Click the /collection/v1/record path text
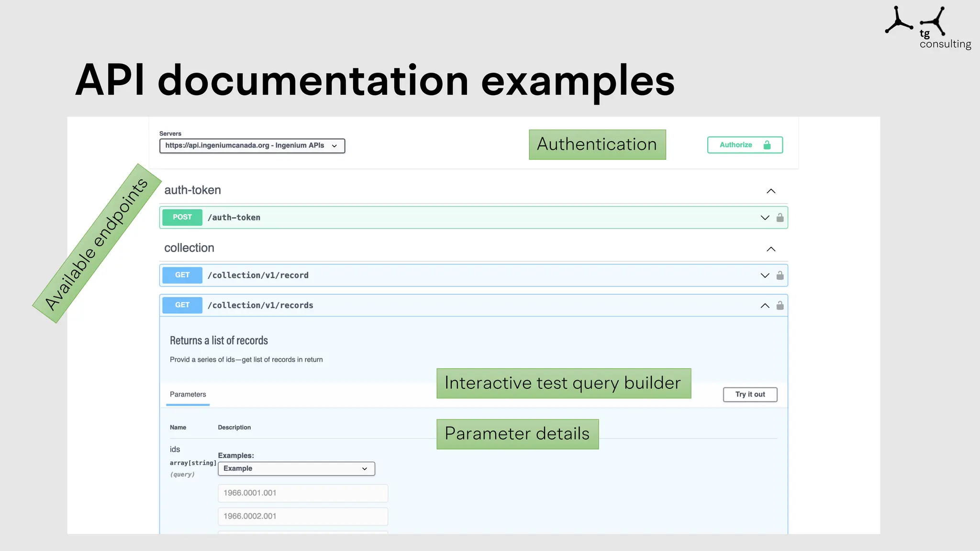 click(x=258, y=275)
